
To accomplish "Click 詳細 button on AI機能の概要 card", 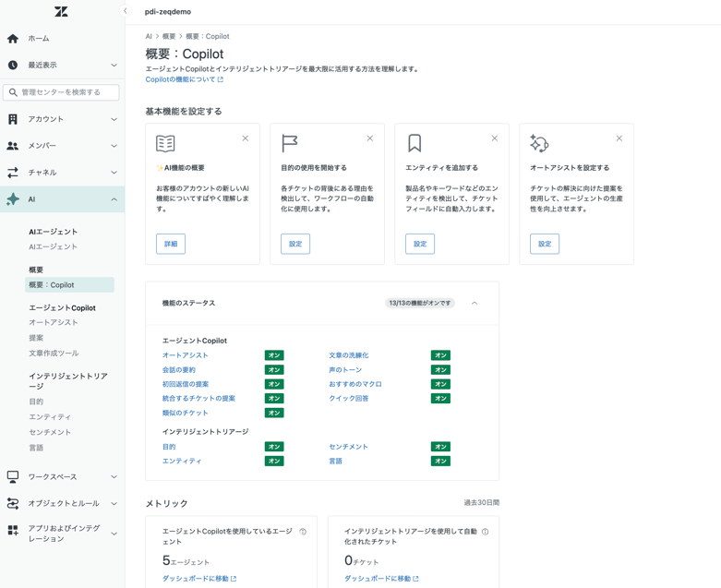I will (x=171, y=244).
